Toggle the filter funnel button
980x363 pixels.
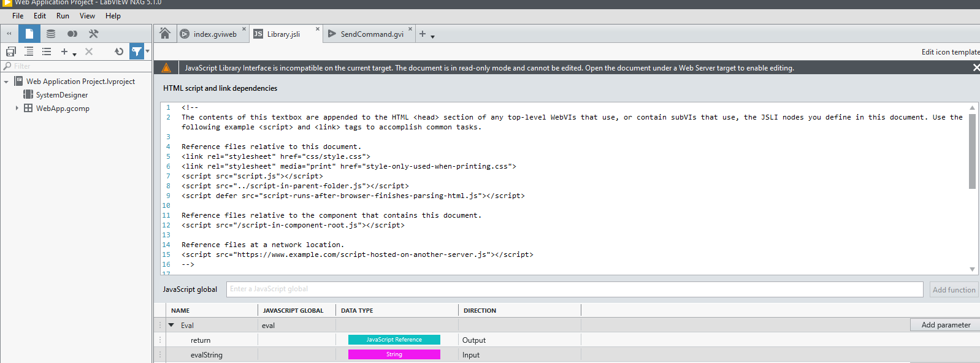click(x=137, y=52)
